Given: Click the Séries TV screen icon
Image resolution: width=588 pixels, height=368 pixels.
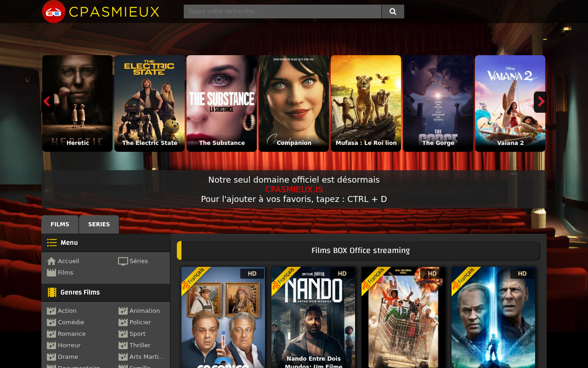Looking at the screenshot, I should (123, 261).
